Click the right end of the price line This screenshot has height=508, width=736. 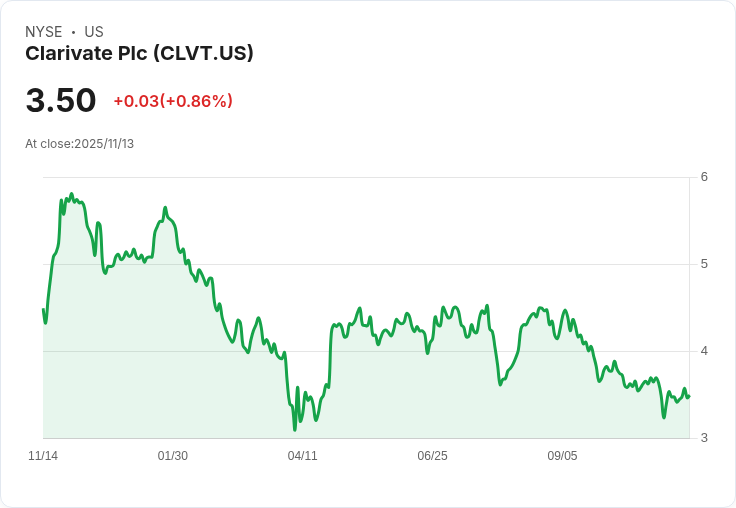tap(688, 397)
